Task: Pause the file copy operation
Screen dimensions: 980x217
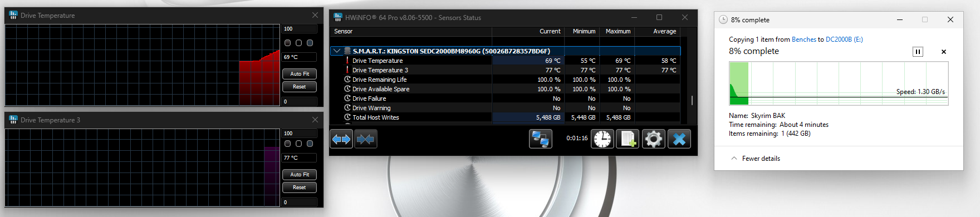Action: coord(918,52)
